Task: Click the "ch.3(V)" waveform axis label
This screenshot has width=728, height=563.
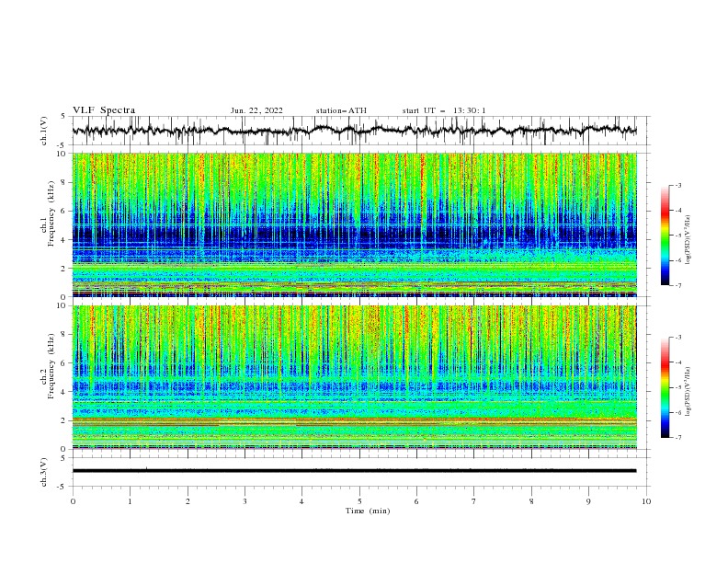Action: pos(44,472)
